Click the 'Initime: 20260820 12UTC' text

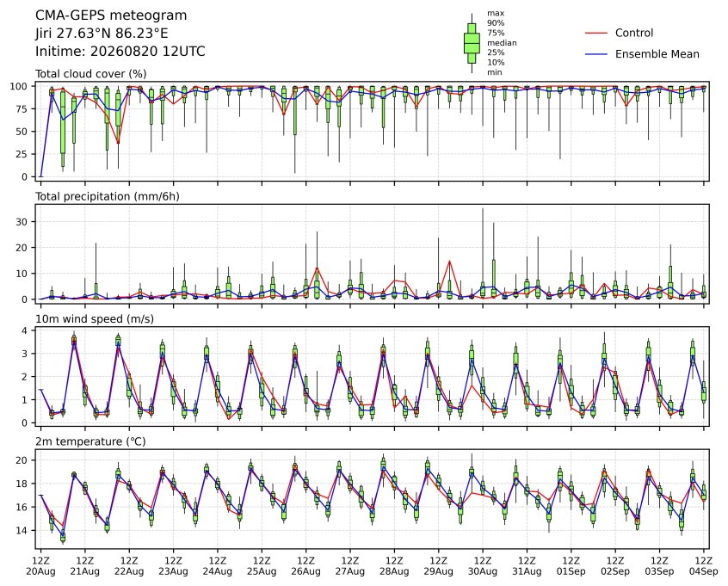120,51
